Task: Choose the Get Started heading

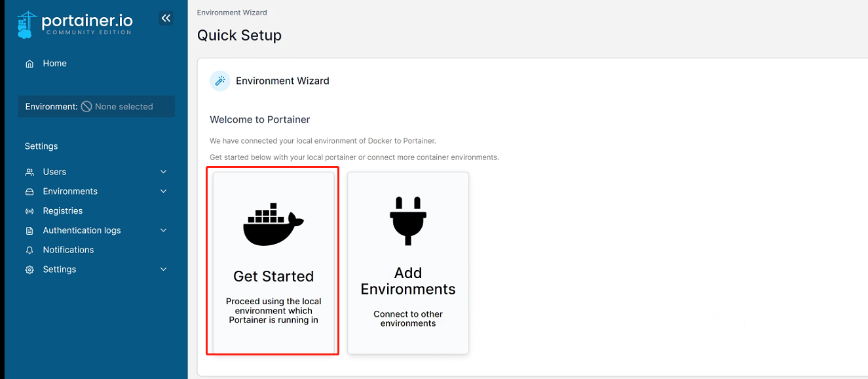Action: tap(274, 277)
